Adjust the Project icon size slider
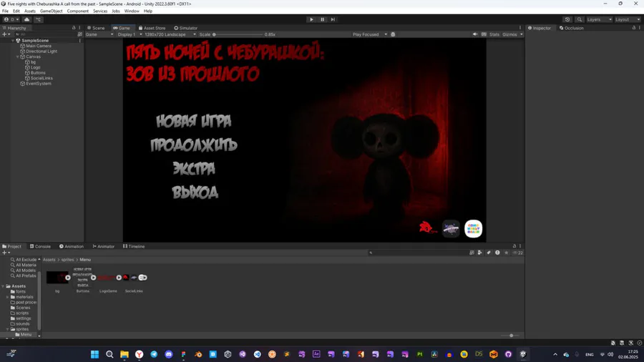 (512, 336)
